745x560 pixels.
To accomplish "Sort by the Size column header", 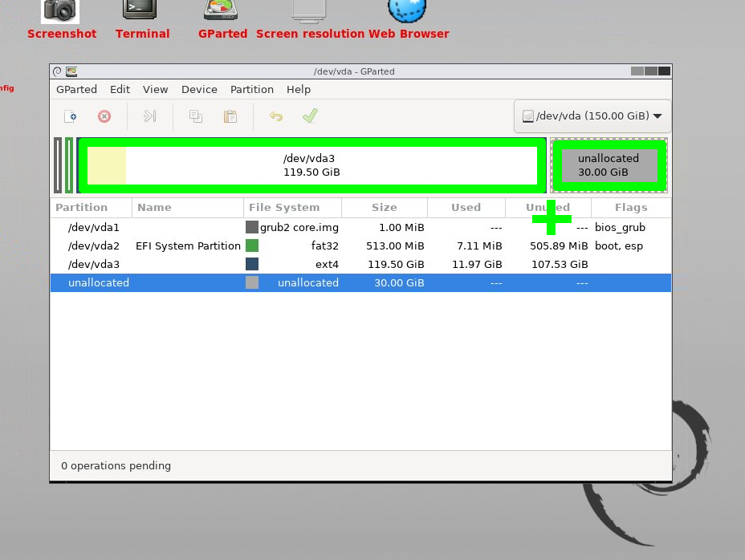I will pyautogui.click(x=384, y=208).
